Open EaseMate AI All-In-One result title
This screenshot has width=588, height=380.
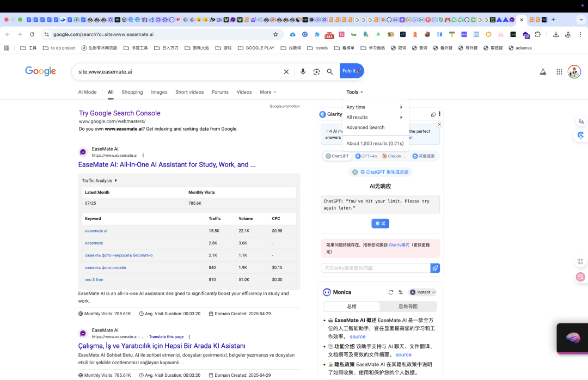point(167,164)
